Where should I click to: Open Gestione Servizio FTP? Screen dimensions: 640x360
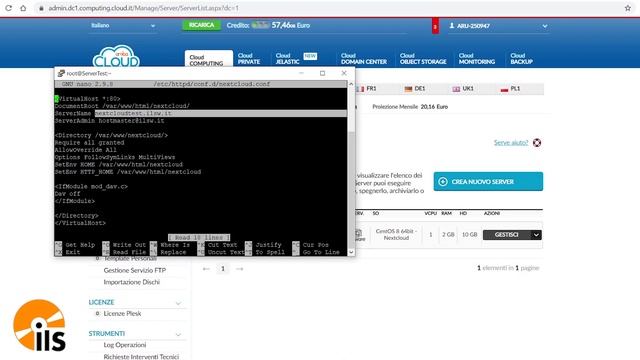[x=135, y=270]
